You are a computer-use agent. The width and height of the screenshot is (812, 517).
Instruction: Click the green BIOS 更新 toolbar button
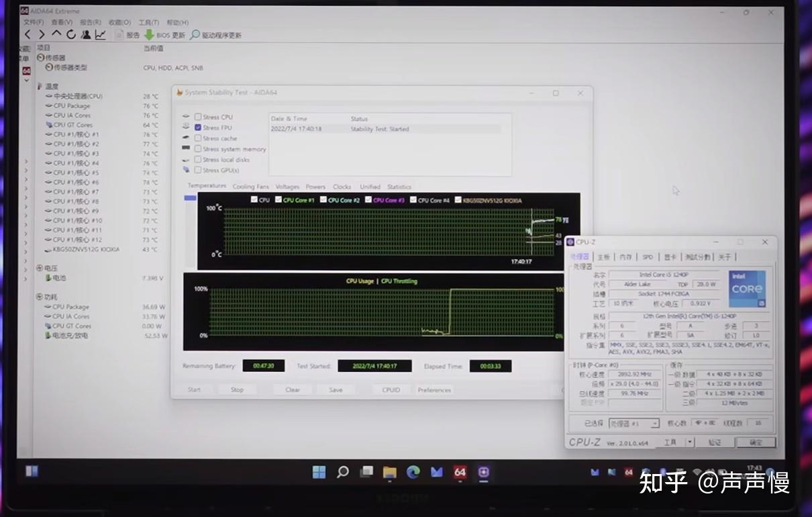[x=164, y=35]
